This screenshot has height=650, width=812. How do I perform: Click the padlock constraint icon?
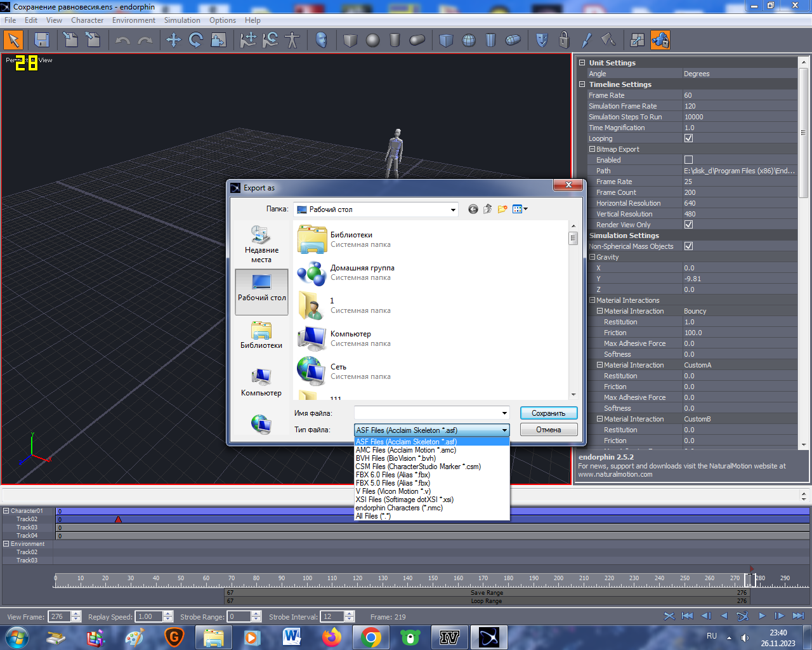coord(564,41)
